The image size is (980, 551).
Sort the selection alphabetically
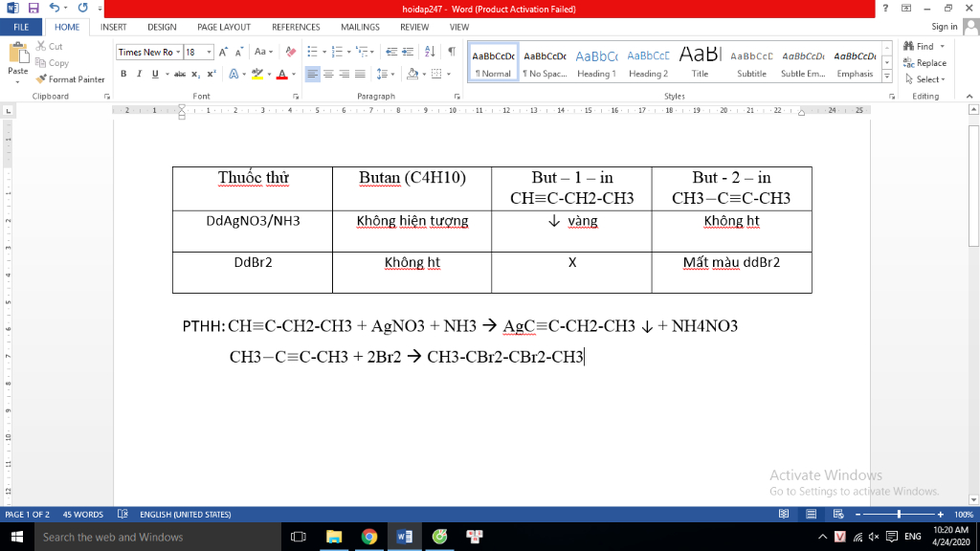[430, 52]
